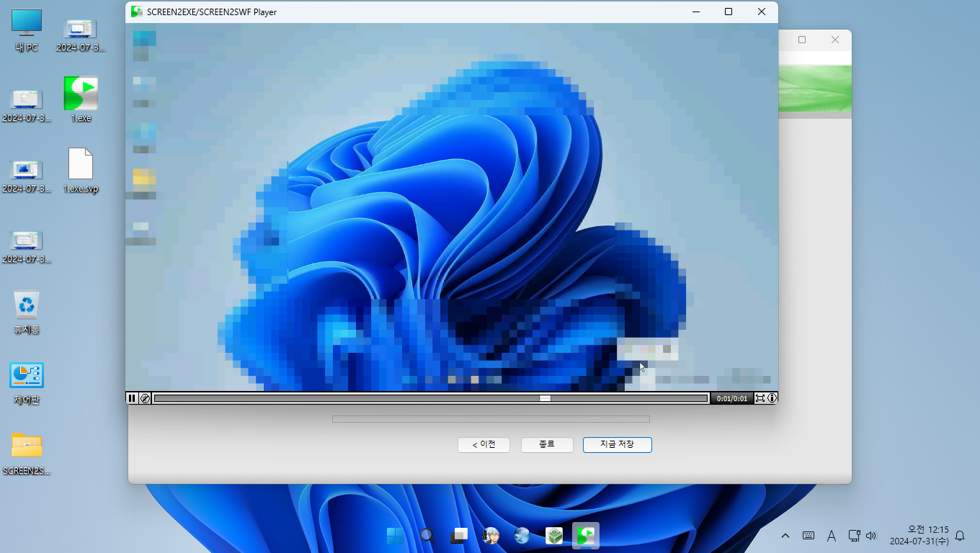Open the globe browser icon on taskbar

(522, 535)
